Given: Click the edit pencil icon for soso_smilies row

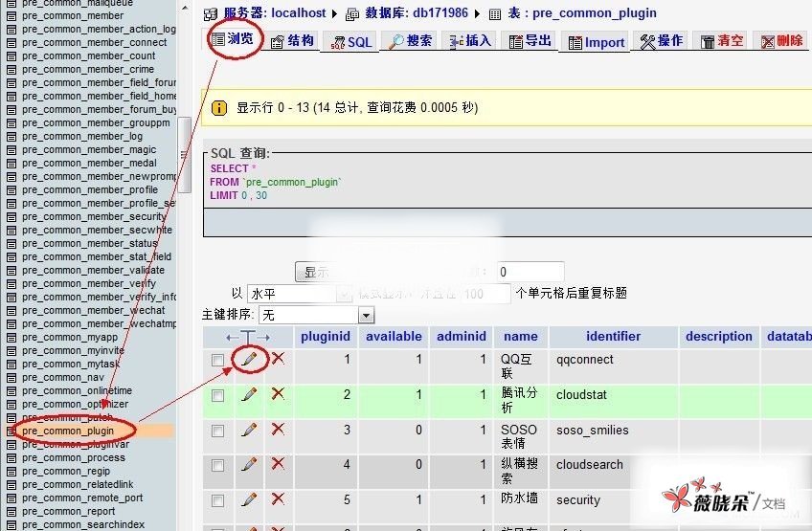Looking at the screenshot, I should click(249, 429).
